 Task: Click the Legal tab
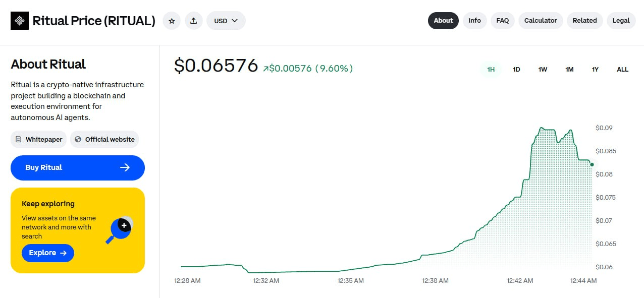point(621,21)
